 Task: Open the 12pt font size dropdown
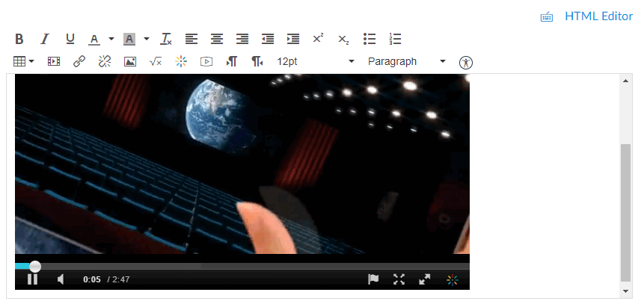315,61
